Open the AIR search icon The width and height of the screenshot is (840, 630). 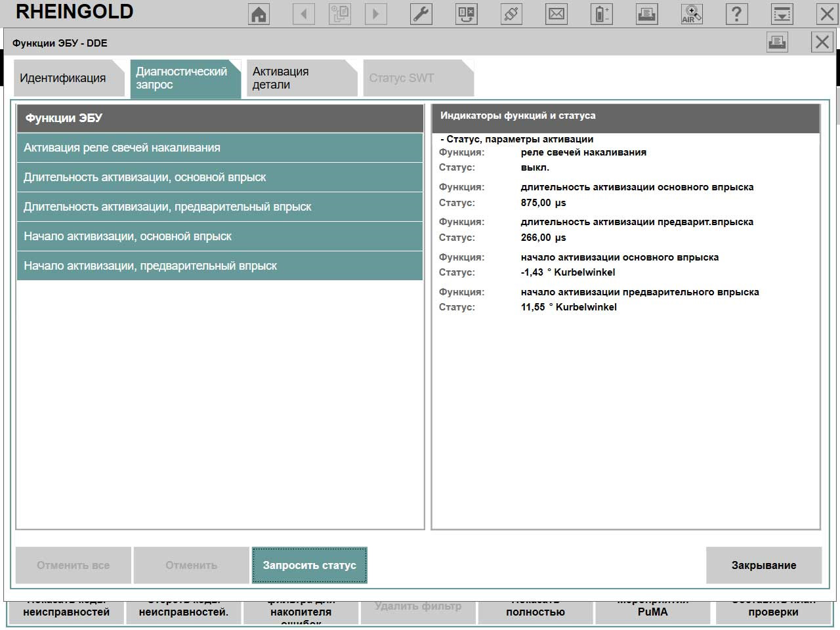[692, 14]
